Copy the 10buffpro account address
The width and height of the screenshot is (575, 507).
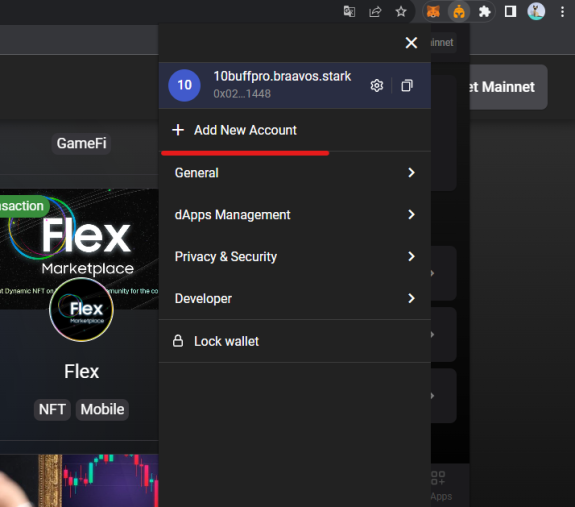pos(407,85)
